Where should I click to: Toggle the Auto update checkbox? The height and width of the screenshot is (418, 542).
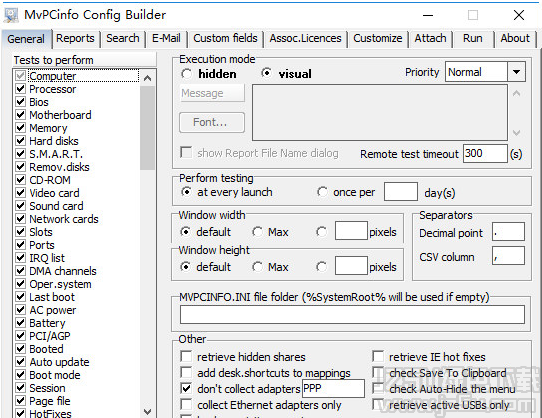(21, 362)
